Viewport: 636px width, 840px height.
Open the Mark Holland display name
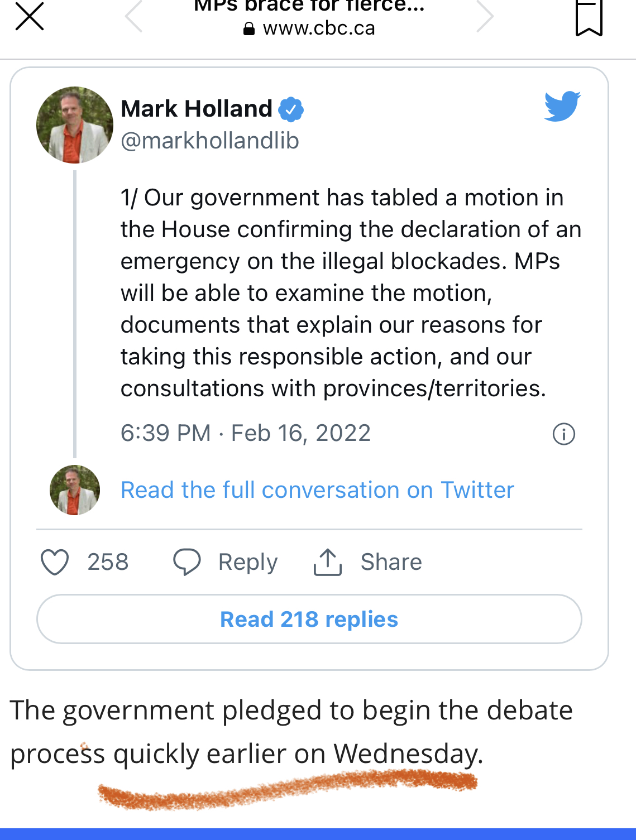197,108
